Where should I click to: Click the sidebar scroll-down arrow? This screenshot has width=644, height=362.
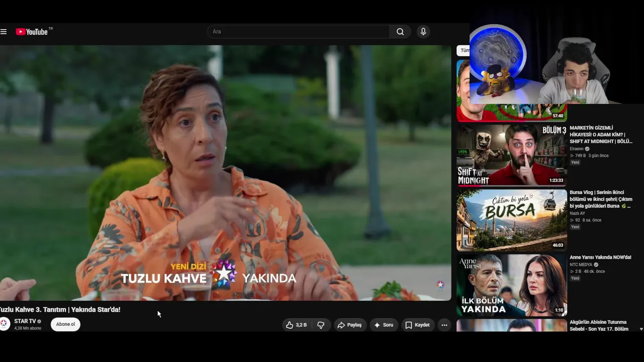coord(641,329)
